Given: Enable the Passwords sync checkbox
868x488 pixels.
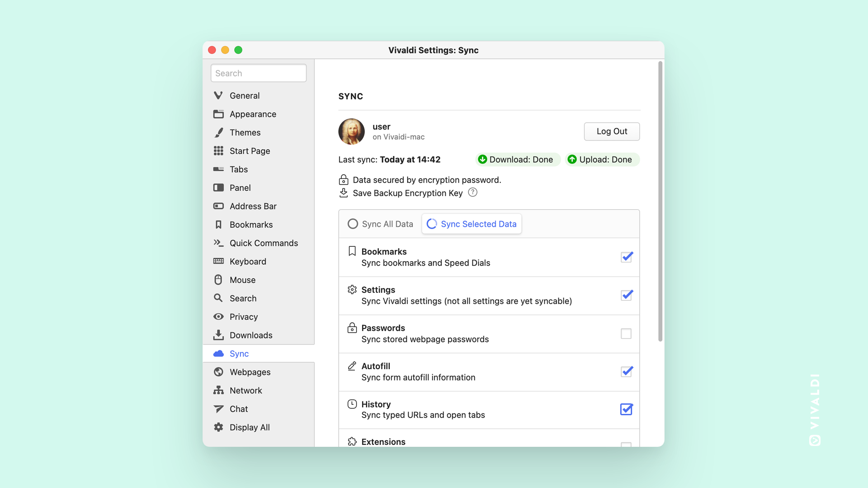Looking at the screenshot, I should 626,333.
